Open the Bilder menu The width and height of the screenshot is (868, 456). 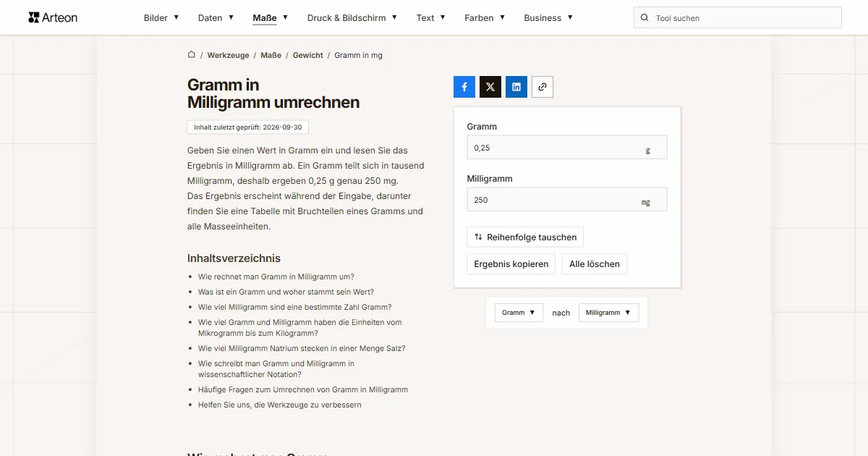(x=161, y=17)
